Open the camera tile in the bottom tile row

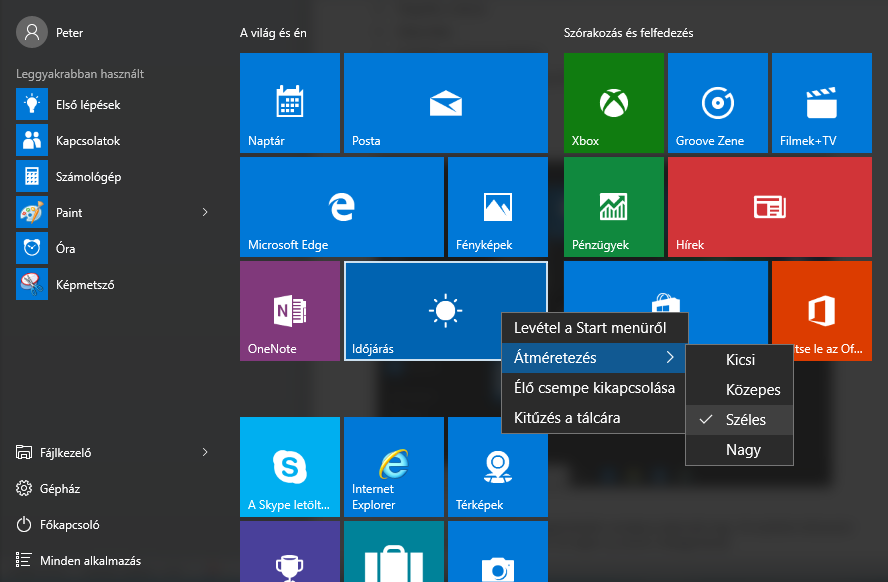[x=498, y=551]
